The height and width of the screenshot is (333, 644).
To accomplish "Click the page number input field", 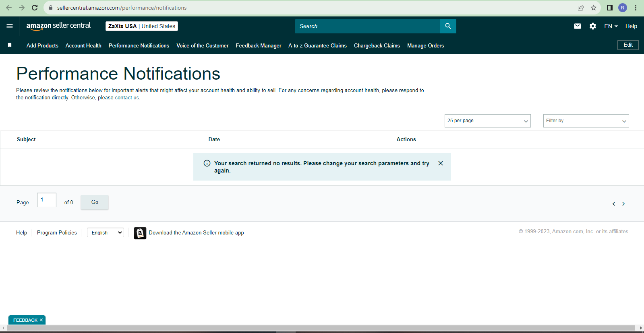I will tap(47, 200).
